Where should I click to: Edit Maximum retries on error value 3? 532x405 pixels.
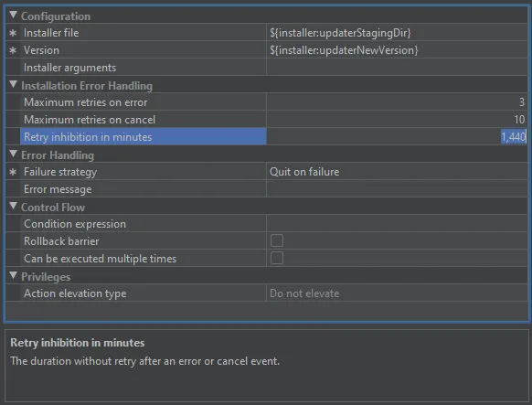click(397, 102)
